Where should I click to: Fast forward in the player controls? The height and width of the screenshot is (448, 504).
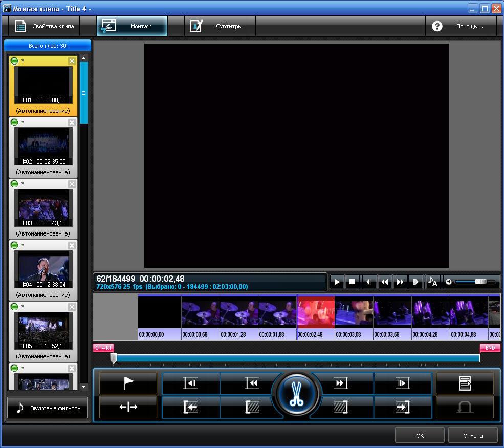[x=400, y=282]
